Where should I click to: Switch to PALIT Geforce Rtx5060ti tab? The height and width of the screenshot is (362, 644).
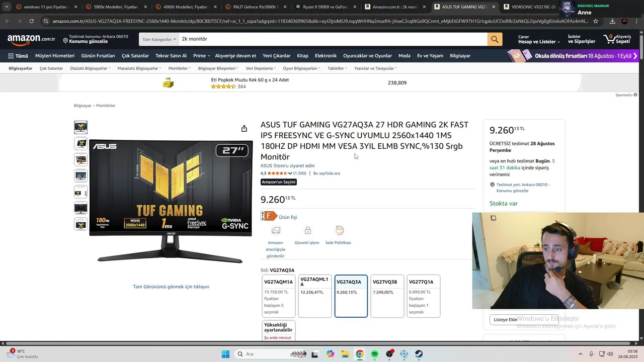point(256,7)
